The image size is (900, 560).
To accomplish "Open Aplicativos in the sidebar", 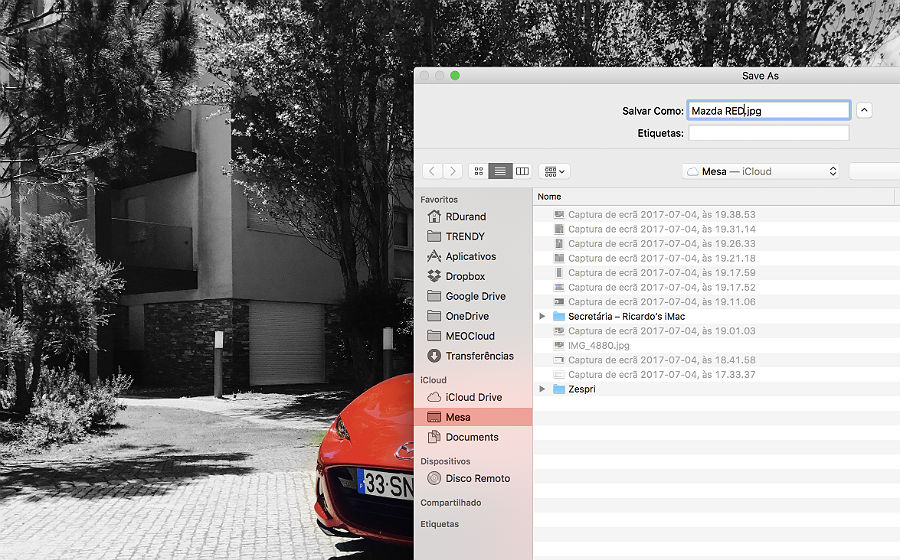I will click(473, 256).
